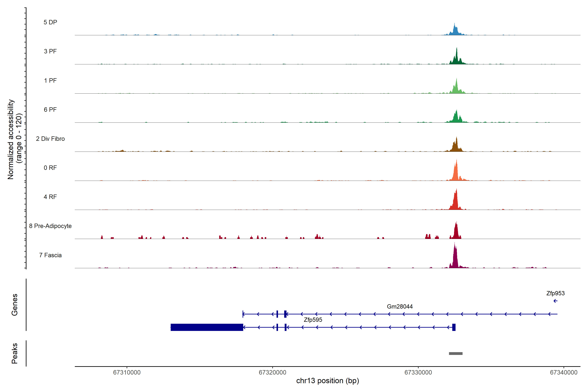This screenshot has width=588, height=392.
Task: Click the 2 Div Fibro label
Action: pyautogui.click(x=50, y=139)
